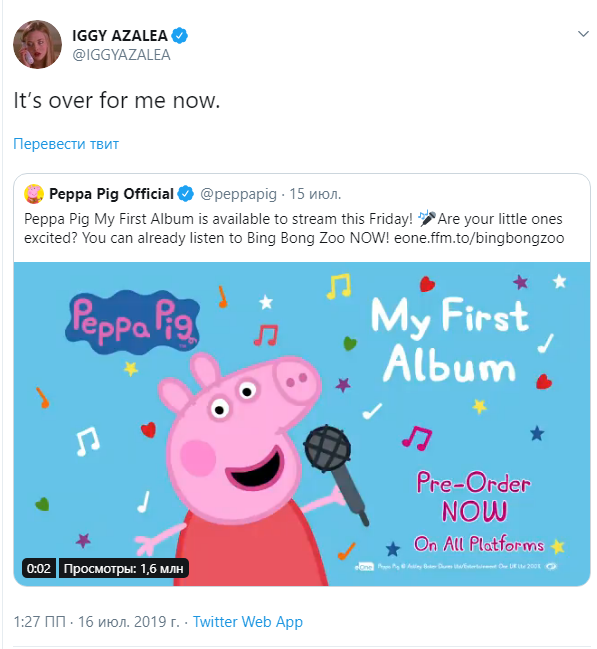Click 'Перевести твит' to translate tweet
Viewport: 597px width, 649px height.
66,144
